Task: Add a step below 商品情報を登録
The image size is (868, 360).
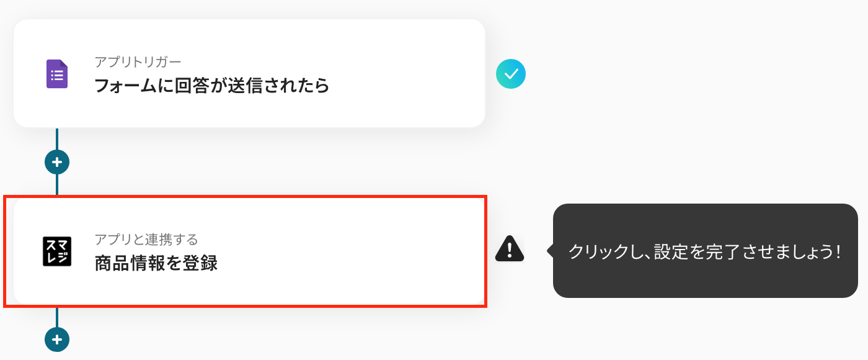Action: click(57, 340)
